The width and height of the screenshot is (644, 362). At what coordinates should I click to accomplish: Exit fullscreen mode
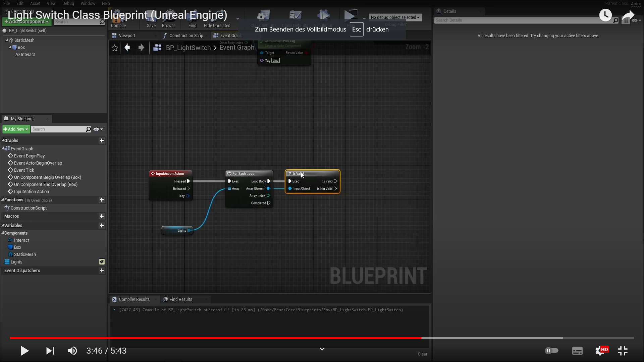[x=623, y=351]
